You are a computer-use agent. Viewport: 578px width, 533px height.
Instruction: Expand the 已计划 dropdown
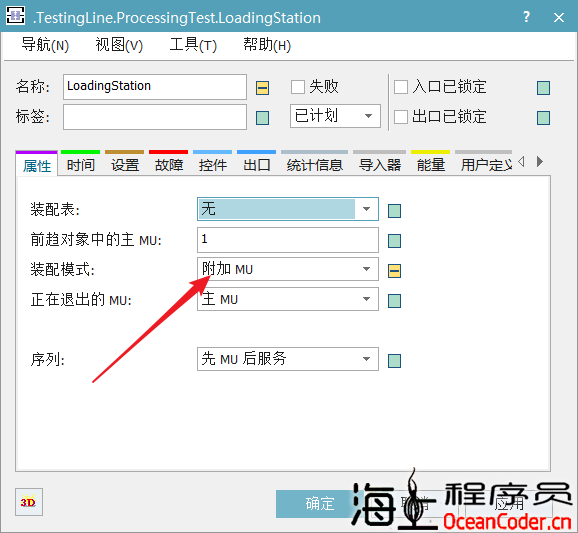[335, 116]
